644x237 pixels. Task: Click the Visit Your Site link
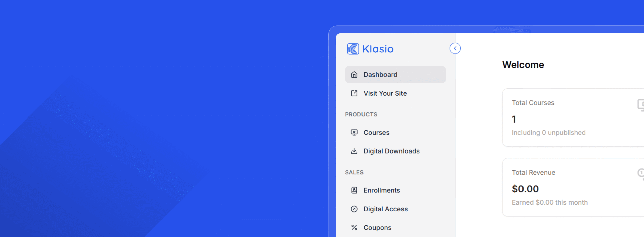pos(385,93)
